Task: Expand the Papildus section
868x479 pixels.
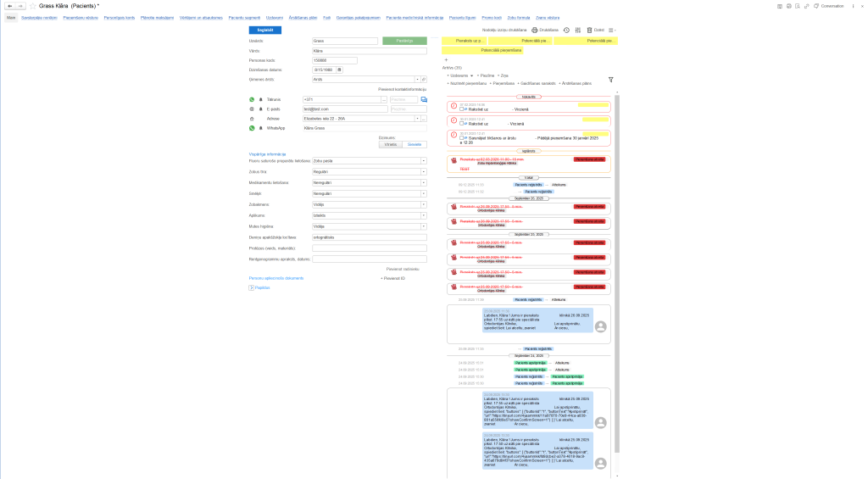Action: click(252, 288)
